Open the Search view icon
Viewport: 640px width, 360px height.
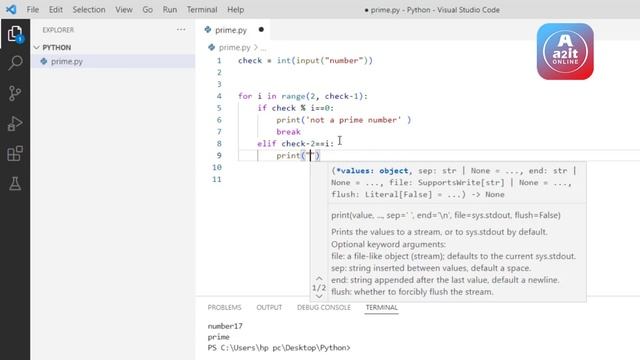pos(15,63)
